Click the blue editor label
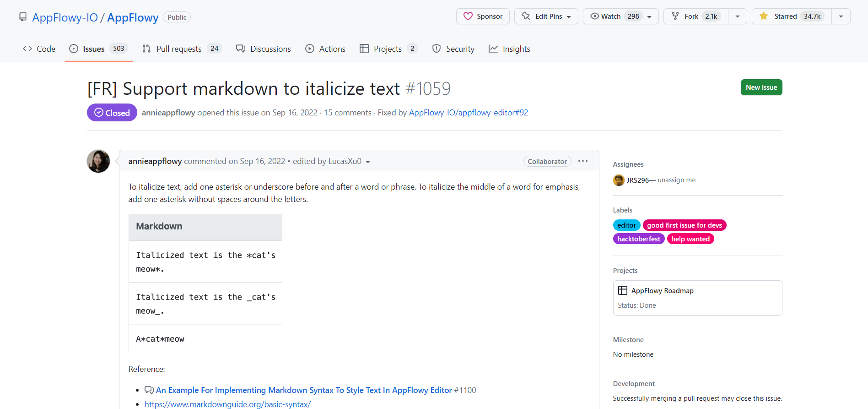 click(x=626, y=225)
